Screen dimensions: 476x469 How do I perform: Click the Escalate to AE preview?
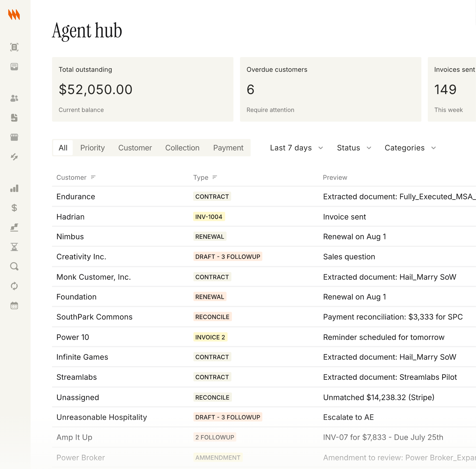(348, 417)
